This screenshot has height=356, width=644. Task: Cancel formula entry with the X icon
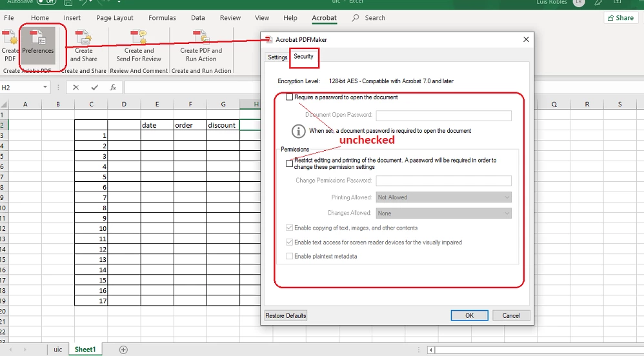click(x=75, y=88)
